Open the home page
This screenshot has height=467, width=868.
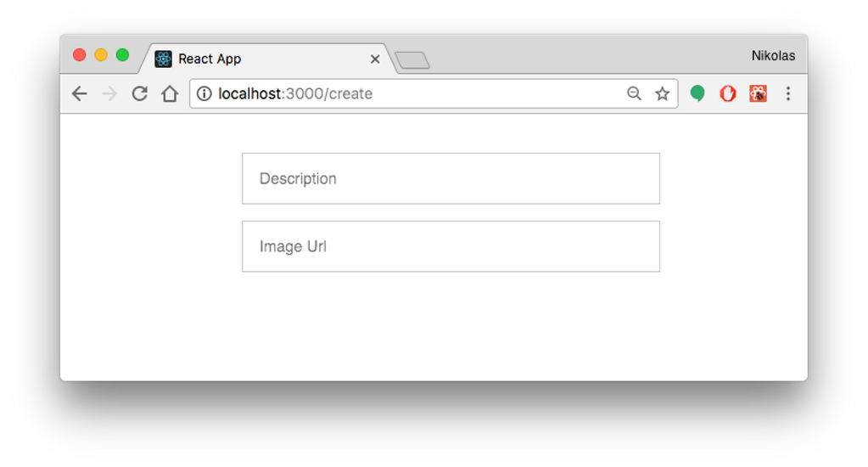pyautogui.click(x=170, y=93)
